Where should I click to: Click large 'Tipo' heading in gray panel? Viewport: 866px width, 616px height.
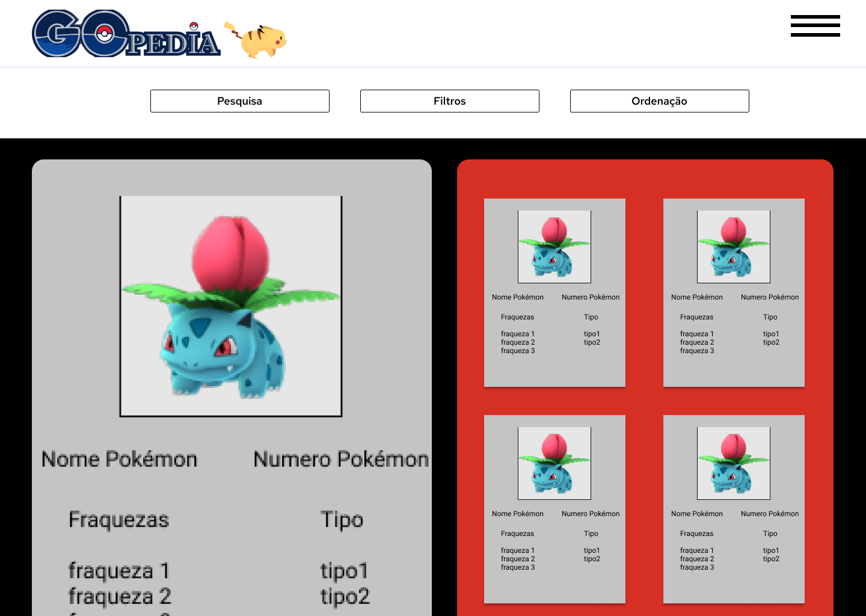342,520
